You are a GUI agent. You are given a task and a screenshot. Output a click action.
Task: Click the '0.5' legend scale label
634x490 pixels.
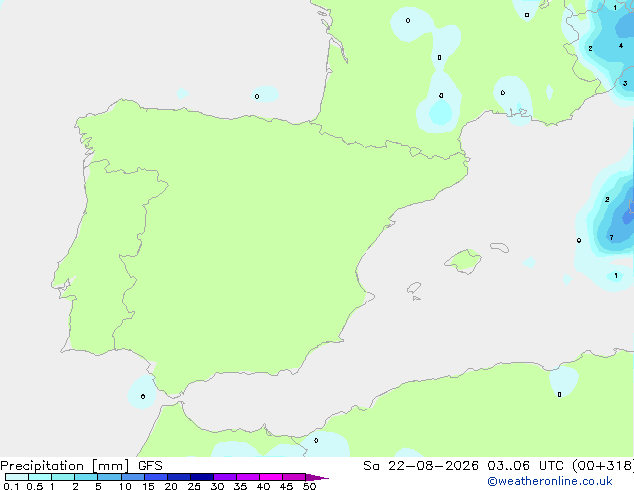34,486
